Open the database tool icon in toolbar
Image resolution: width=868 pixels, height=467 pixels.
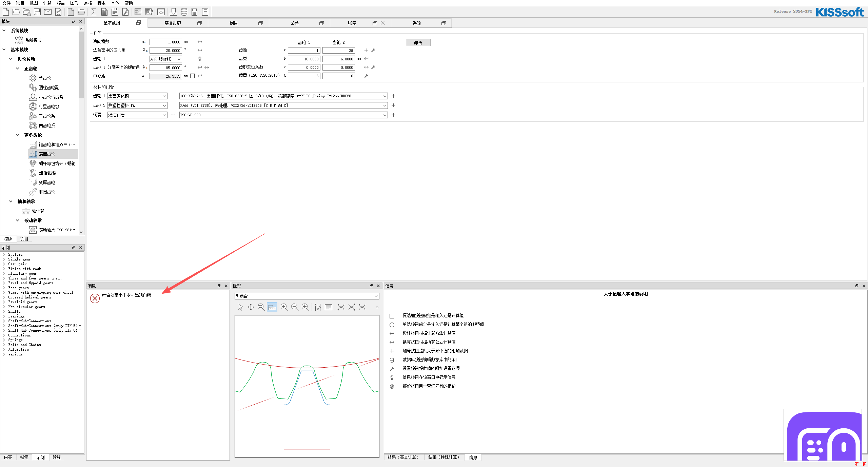184,12
